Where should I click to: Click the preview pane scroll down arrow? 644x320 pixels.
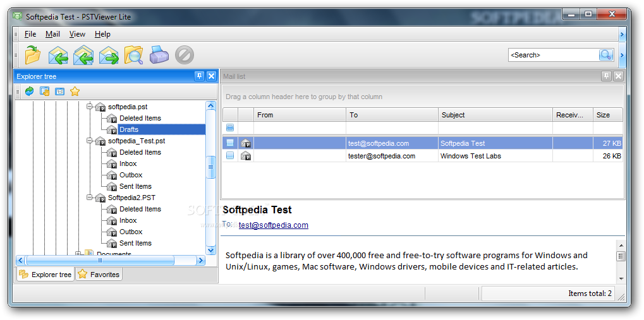[621, 278]
